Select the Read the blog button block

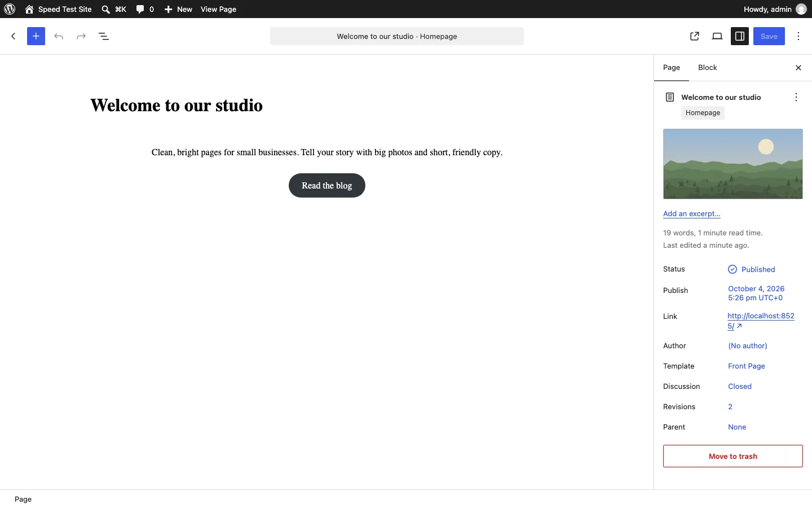327,185
